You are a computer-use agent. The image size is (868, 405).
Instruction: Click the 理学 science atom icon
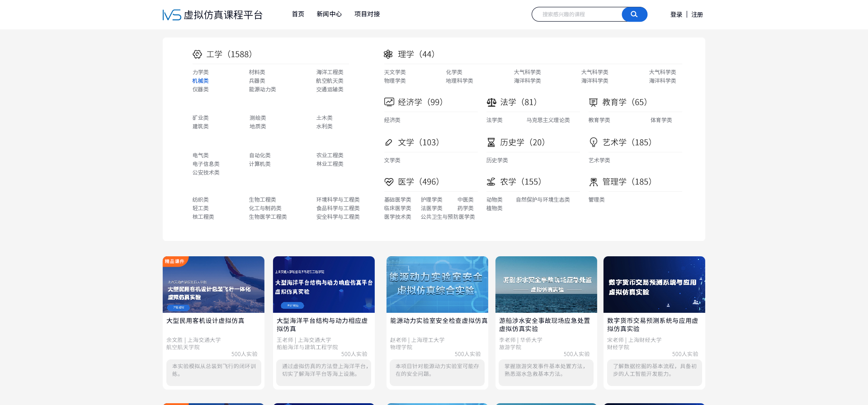(x=388, y=54)
